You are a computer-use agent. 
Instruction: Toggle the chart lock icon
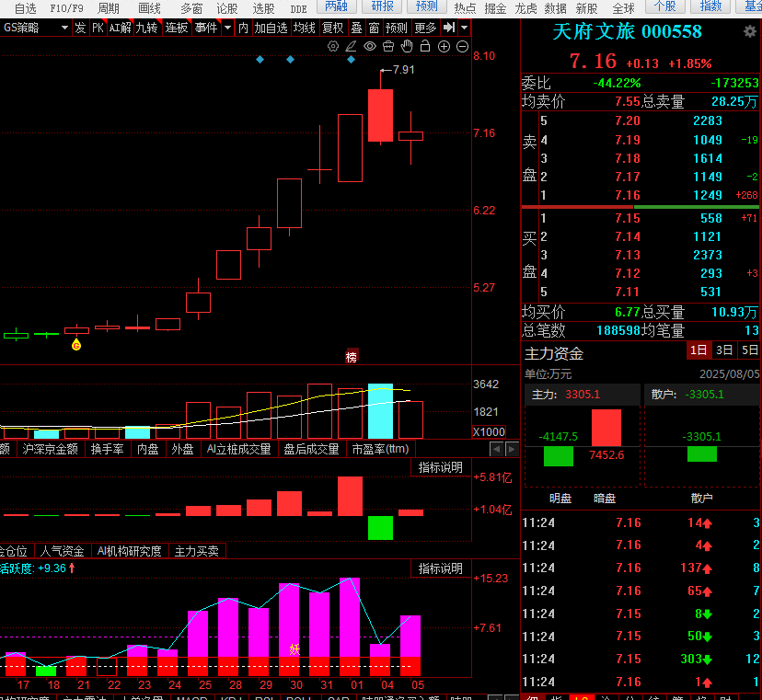425,47
